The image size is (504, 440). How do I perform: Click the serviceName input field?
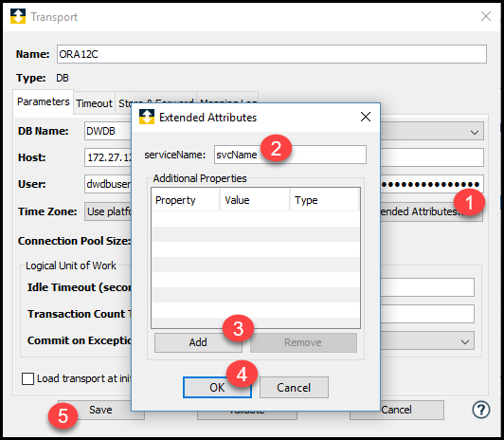coord(290,155)
